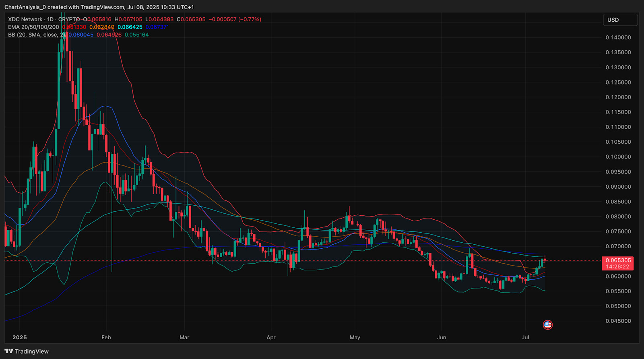Click the Apr label on time axis

coord(271,337)
